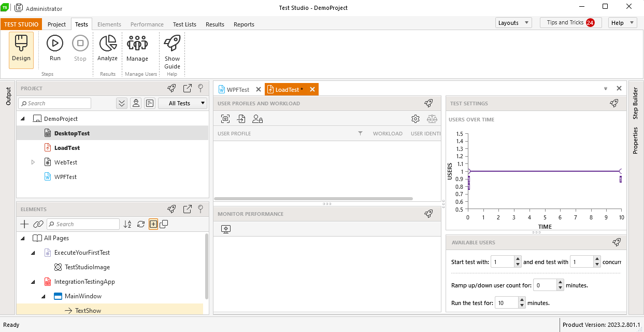644x332 pixels.
Task: Refresh the Elements list
Action: tap(140, 224)
